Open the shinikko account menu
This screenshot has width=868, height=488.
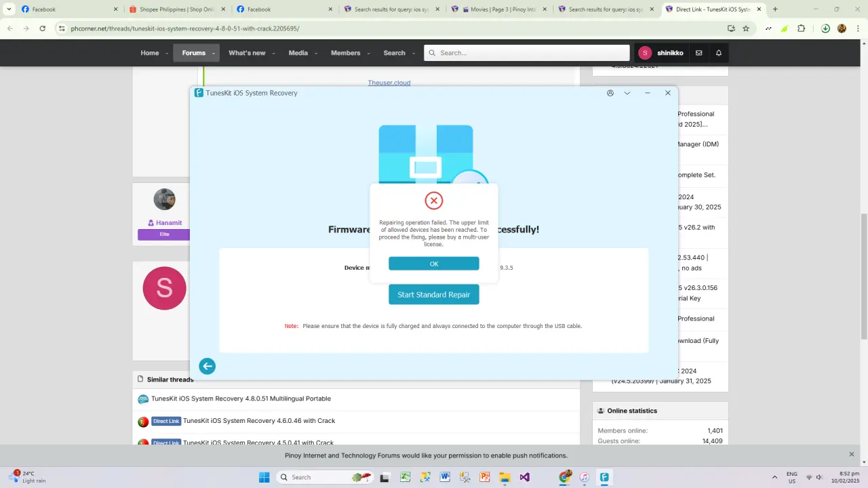[x=661, y=53]
